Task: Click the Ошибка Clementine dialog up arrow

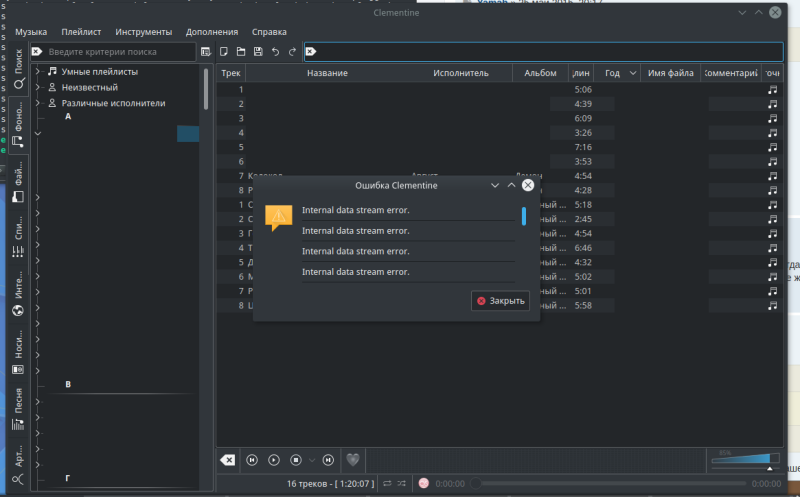Action: click(511, 185)
